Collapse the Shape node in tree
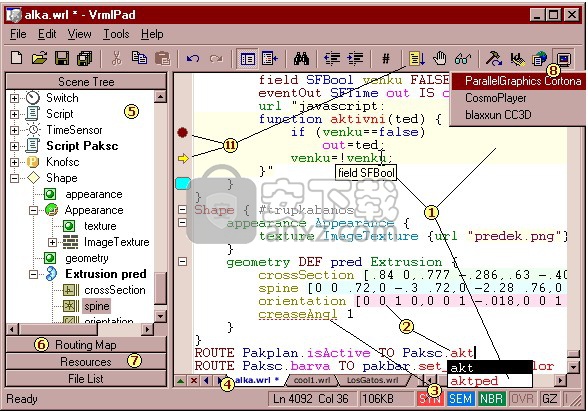The width and height of the screenshot is (588, 411). (x=14, y=178)
